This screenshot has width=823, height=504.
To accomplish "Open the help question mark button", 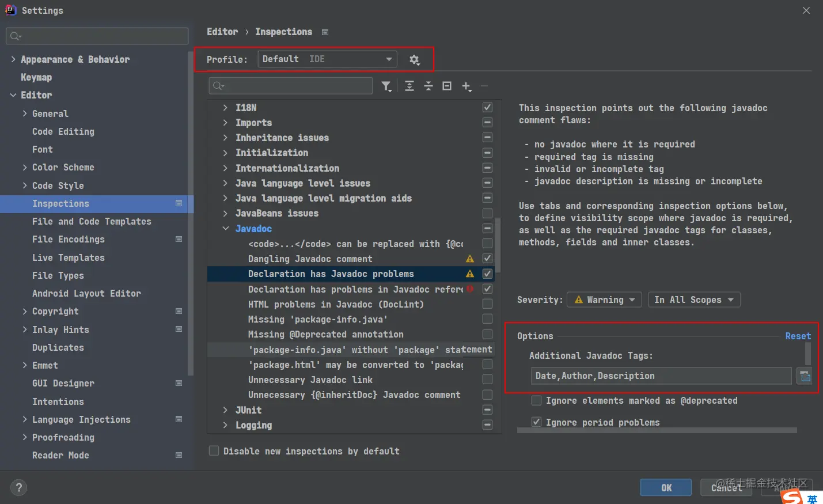I will click(x=18, y=488).
